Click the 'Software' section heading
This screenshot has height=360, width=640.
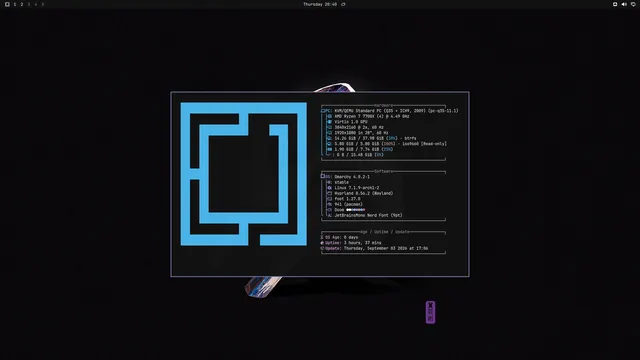(383, 171)
